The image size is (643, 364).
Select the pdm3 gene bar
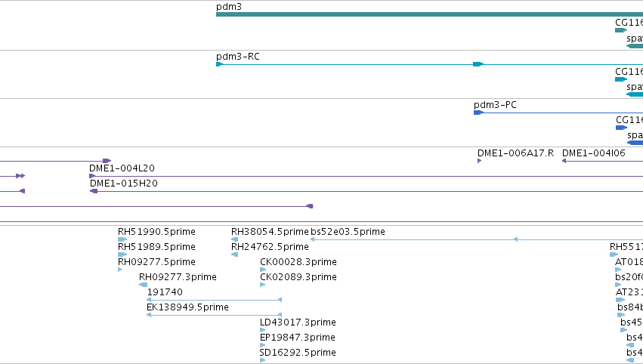[429, 14]
